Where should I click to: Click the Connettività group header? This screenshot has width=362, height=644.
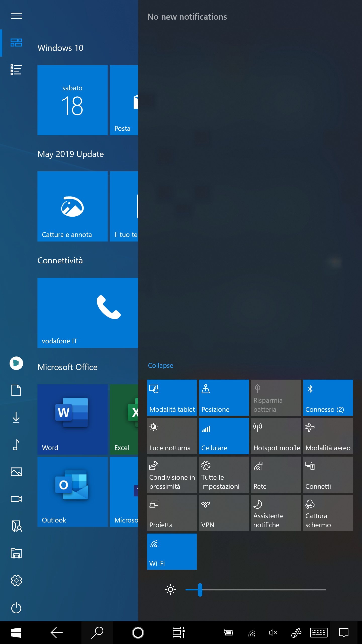coord(60,260)
